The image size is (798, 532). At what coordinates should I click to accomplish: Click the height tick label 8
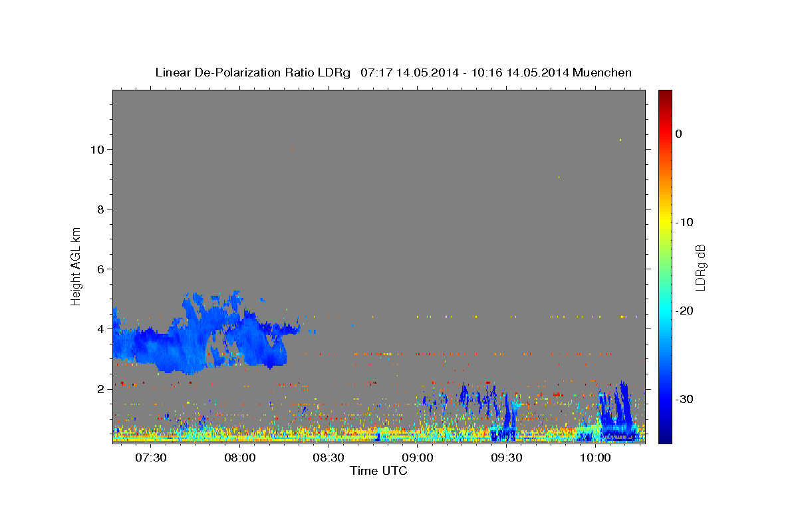pyautogui.click(x=100, y=209)
